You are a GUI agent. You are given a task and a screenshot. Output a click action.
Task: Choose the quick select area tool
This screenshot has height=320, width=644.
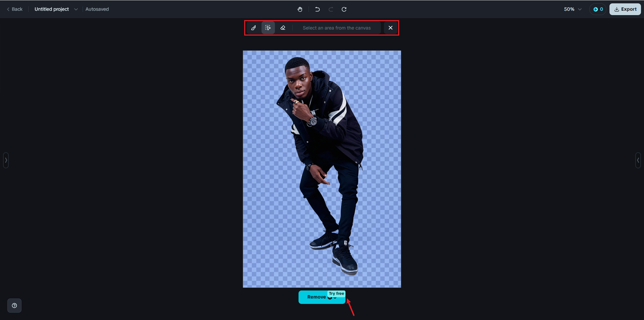(x=268, y=28)
